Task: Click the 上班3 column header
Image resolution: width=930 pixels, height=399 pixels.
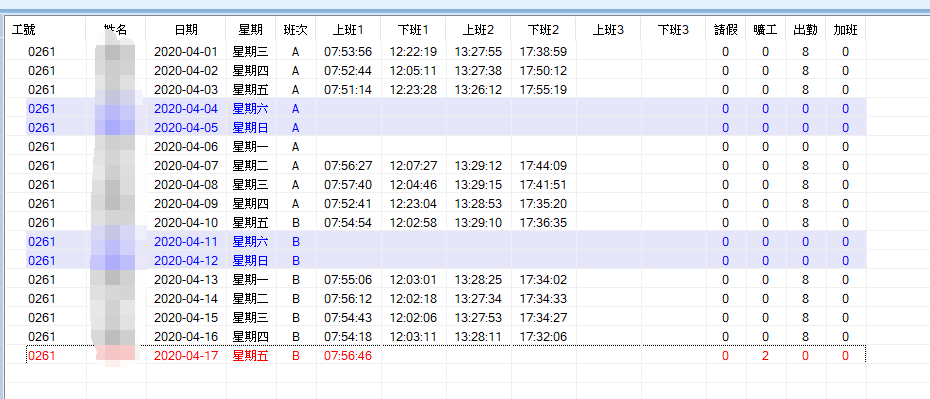Action: click(x=609, y=30)
